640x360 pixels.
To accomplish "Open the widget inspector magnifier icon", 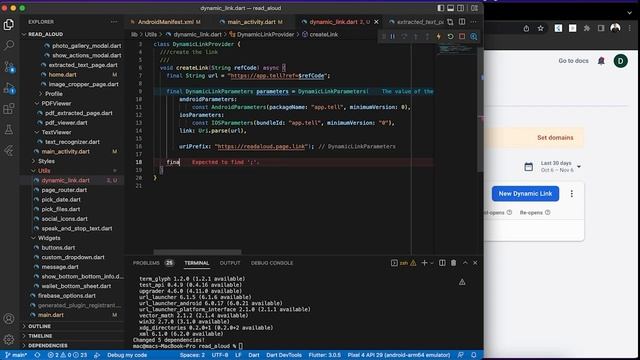I will click(474, 36).
